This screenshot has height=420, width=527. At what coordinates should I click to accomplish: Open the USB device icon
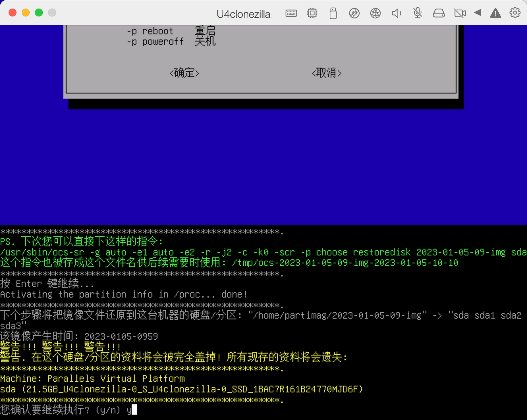click(x=333, y=13)
